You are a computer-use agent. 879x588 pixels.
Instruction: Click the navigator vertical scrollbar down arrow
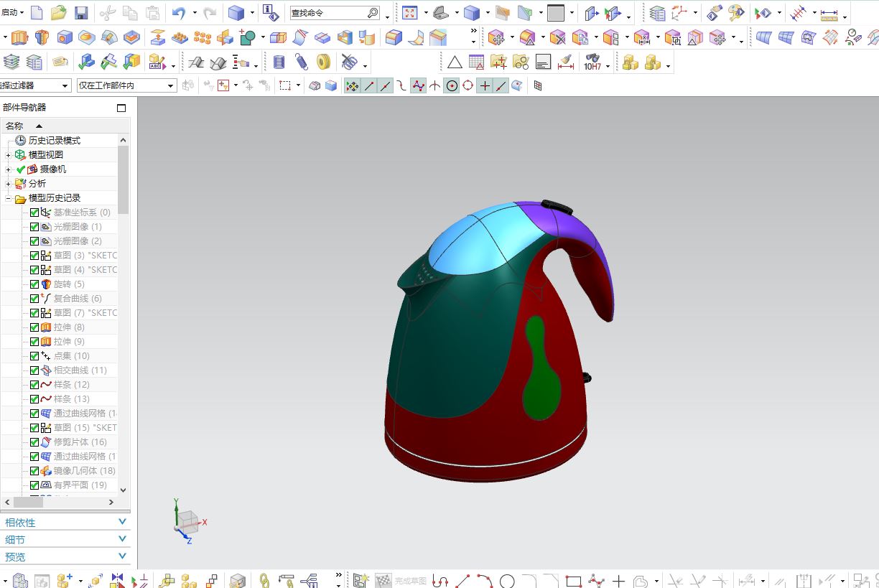tap(123, 490)
